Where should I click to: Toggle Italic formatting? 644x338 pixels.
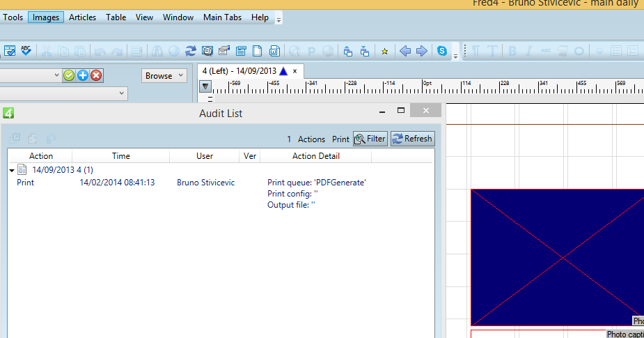[529, 51]
